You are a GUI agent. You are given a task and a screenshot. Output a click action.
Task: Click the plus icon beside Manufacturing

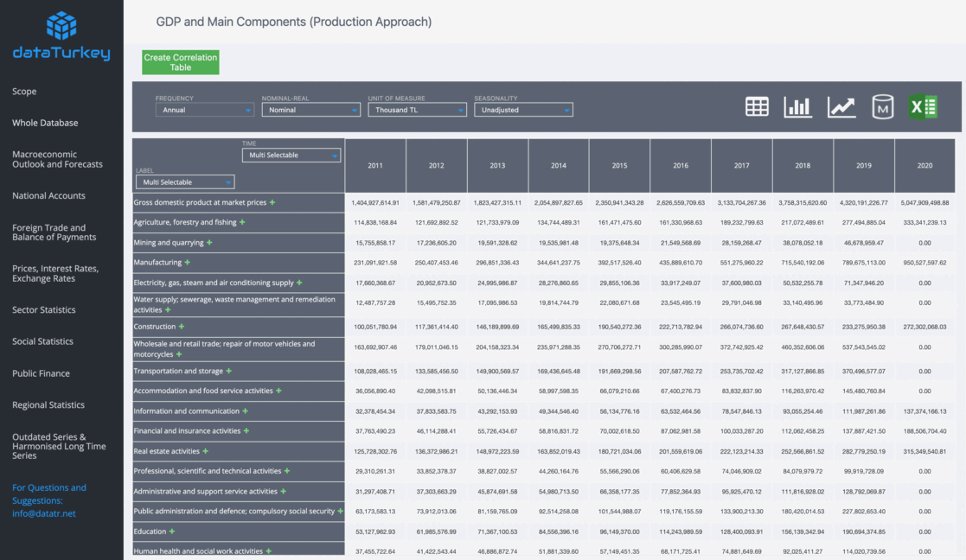click(x=188, y=263)
